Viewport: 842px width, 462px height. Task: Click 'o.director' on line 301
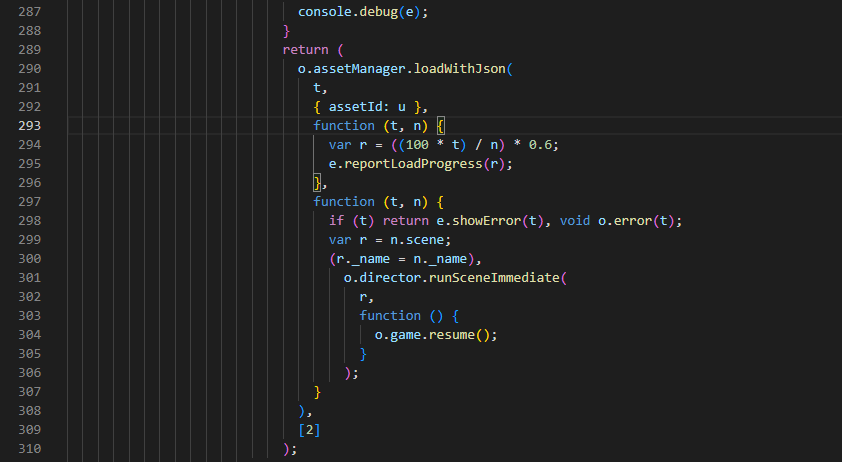pyautogui.click(x=382, y=278)
